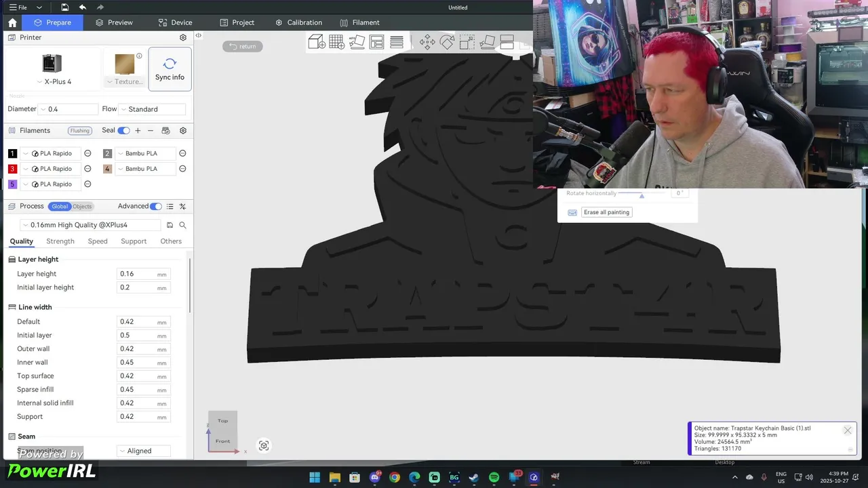The height and width of the screenshot is (488, 868).
Task: Toggle the Advanced switch
Action: [156, 207]
